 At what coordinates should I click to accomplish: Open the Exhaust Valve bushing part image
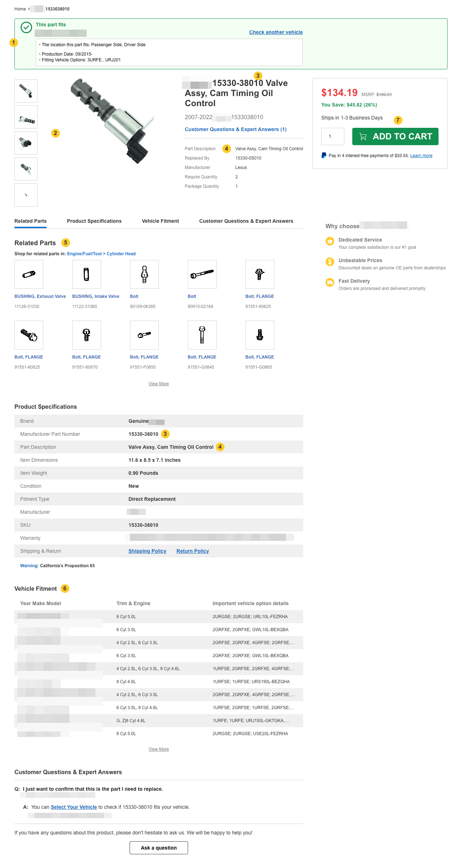(x=29, y=274)
